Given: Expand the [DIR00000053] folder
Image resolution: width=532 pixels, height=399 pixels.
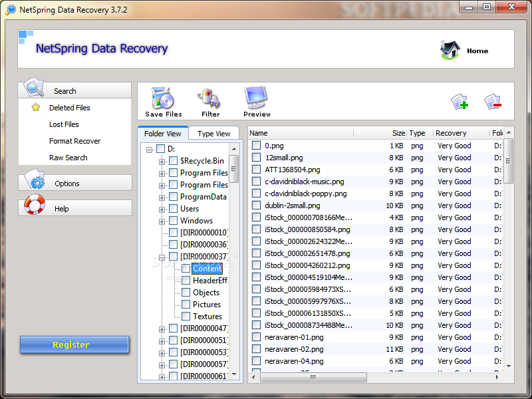Looking at the screenshot, I should tap(162, 353).
